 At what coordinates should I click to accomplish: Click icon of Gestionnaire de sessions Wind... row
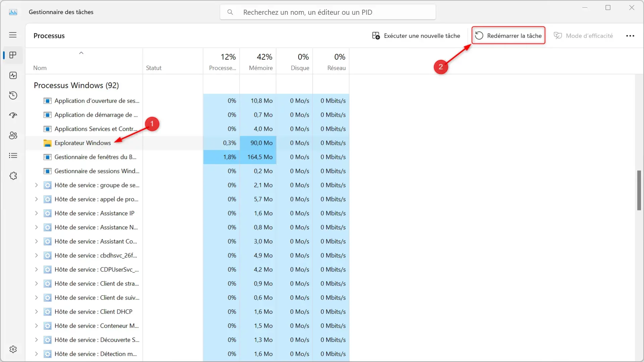(48, 171)
